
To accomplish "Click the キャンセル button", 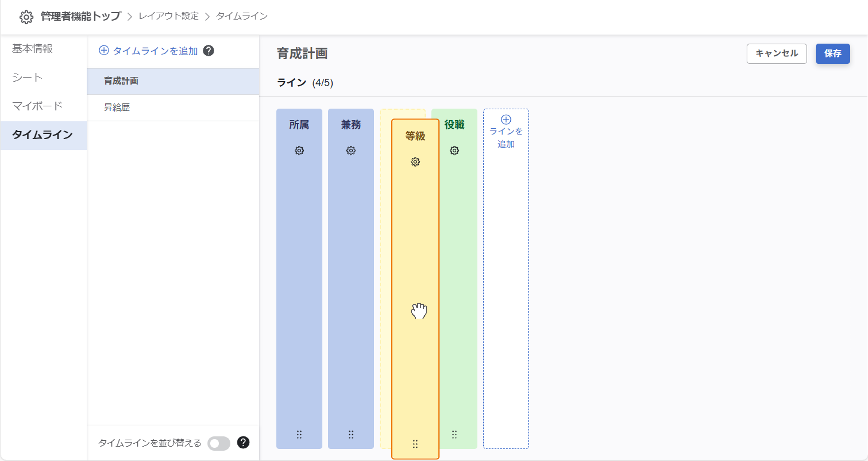I will [x=777, y=53].
